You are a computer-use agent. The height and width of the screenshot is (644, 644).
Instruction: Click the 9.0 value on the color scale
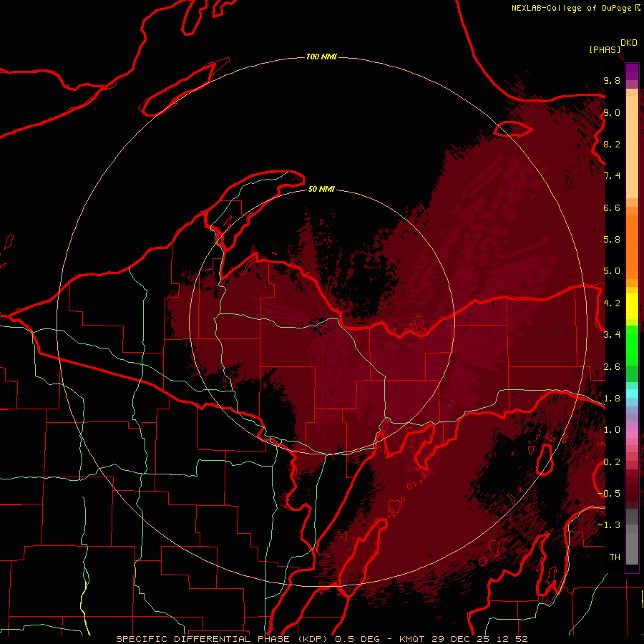(x=612, y=112)
